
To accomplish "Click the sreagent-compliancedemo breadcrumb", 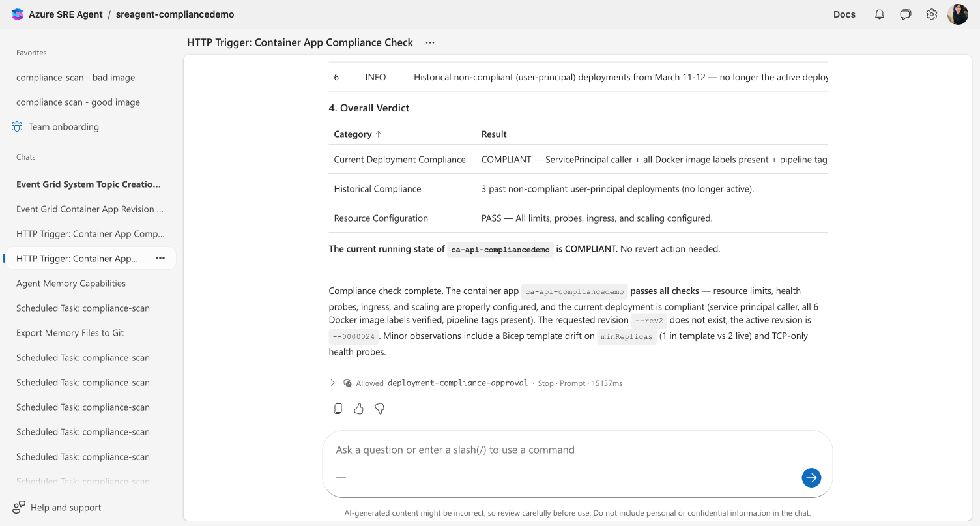I will point(175,14).
